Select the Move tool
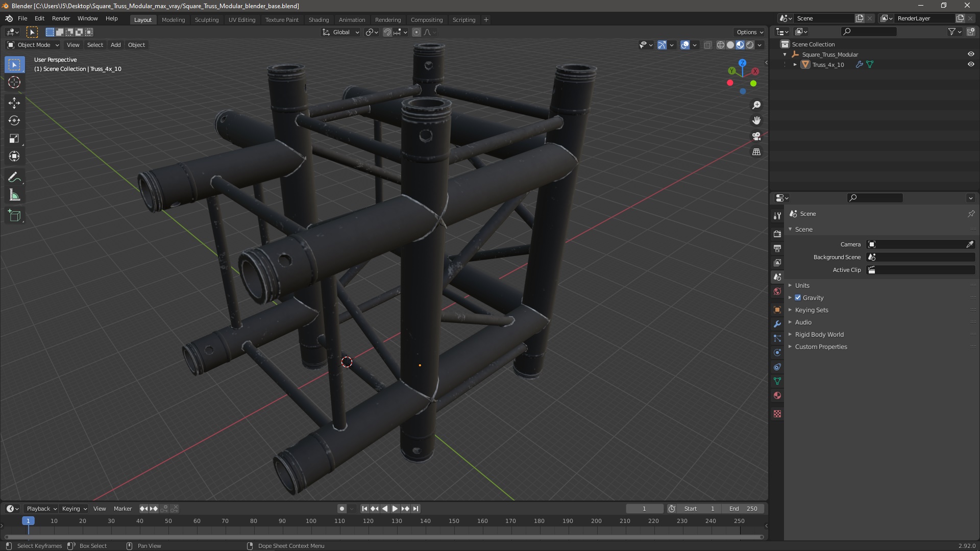 [x=14, y=103]
